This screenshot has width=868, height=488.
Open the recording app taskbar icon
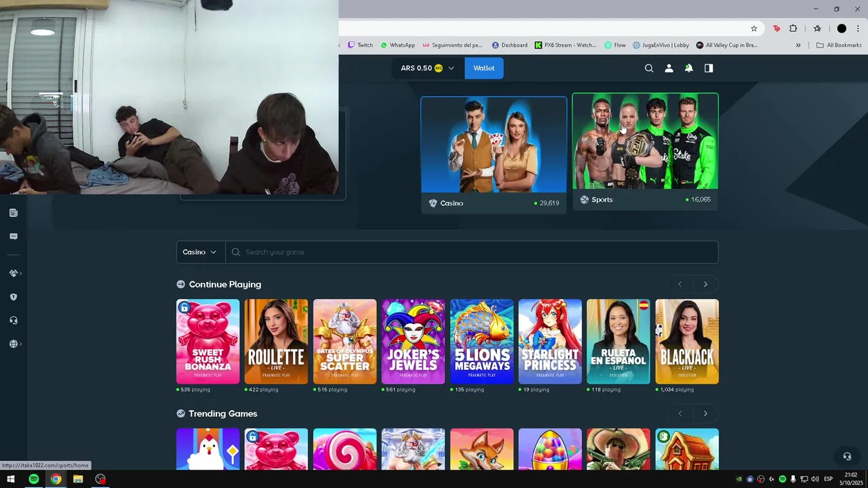tap(100, 479)
